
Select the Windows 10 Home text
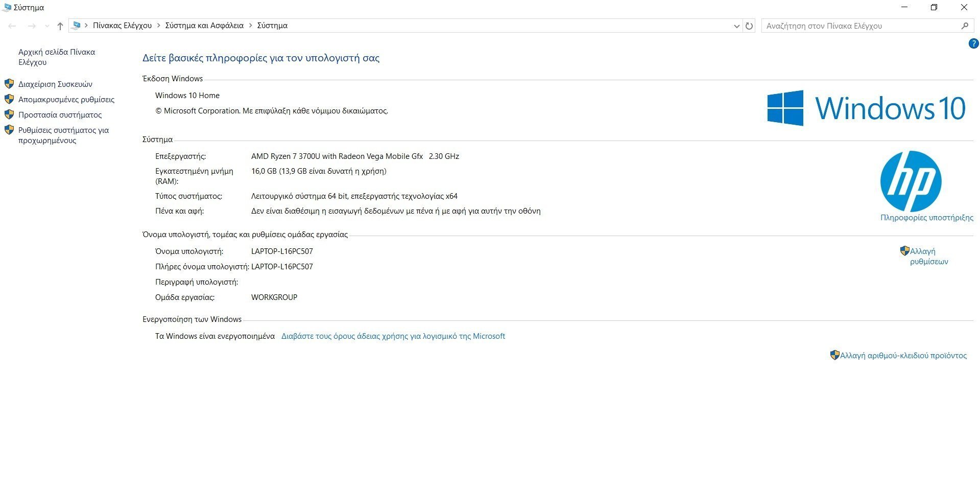pyautogui.click(x=187, y=96)
